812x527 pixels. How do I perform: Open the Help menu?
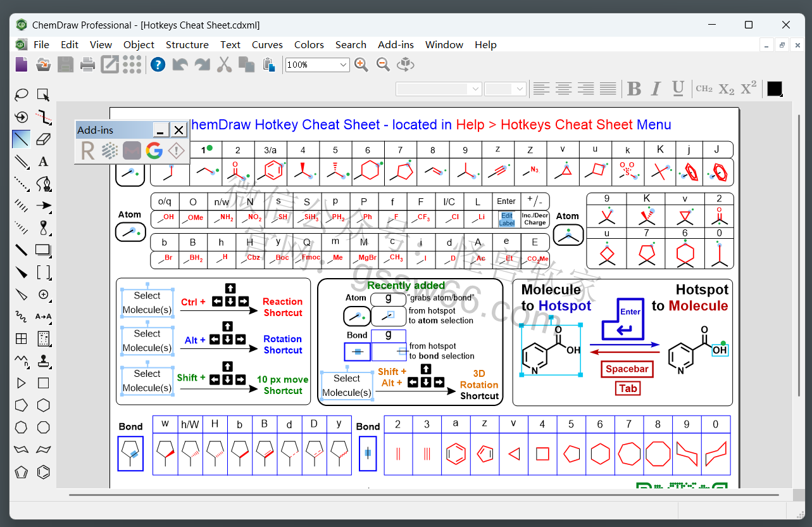pyautogui.click(x=485, y=44)
